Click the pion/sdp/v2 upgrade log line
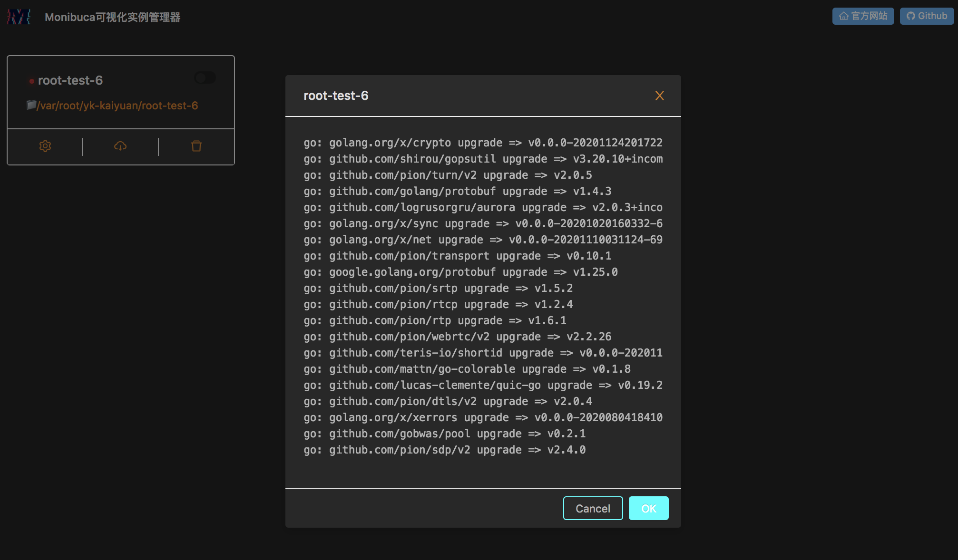 pyautogui.click(x=444, y=450)
